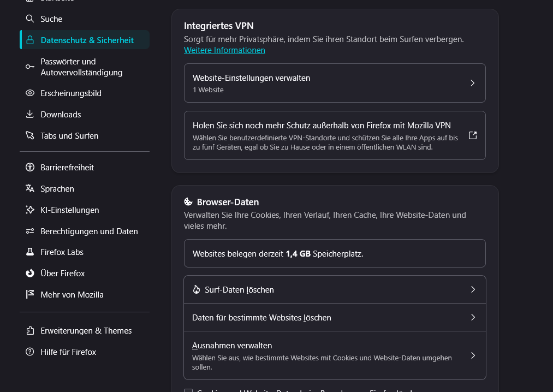Click the '1 Website' subtitle text

point(208,90)
